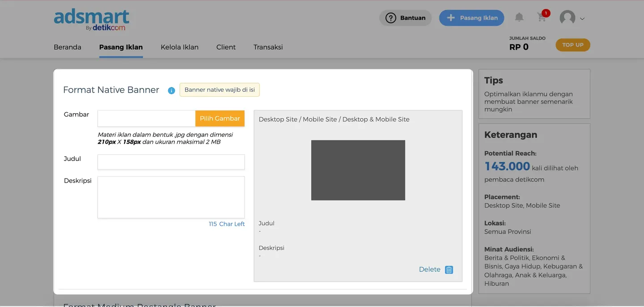Screen dimensions: 644x307
Task: Go to the Beranda tab
Action: click(x=68, y=47)
